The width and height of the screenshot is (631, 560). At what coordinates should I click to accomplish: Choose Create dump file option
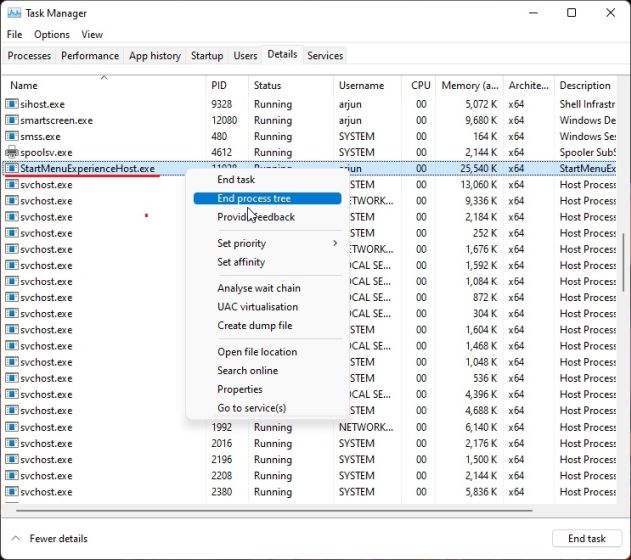(255, 325)
